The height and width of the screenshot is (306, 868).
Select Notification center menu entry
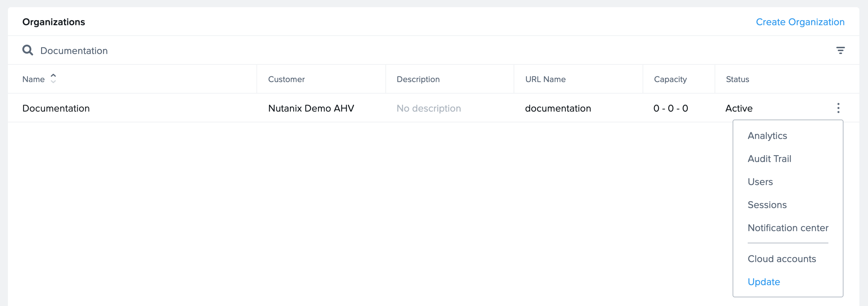click(x=788, y=228)
